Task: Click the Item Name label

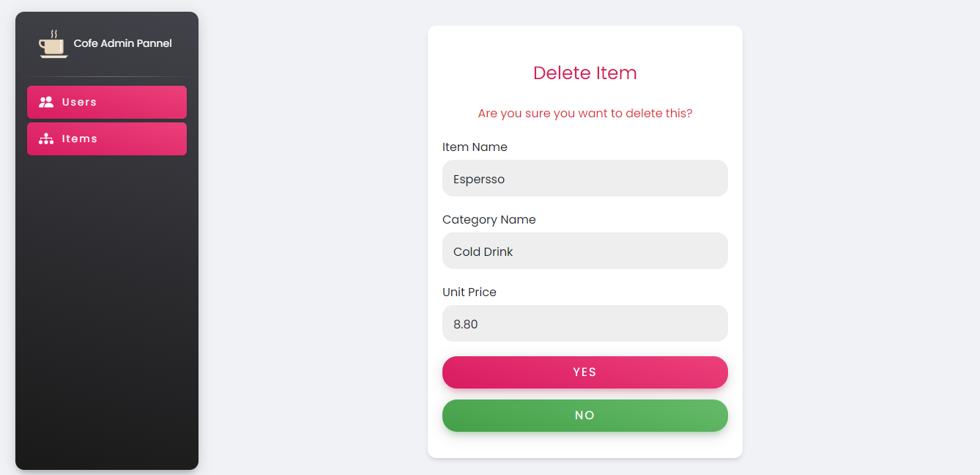Action: [475, 147]
